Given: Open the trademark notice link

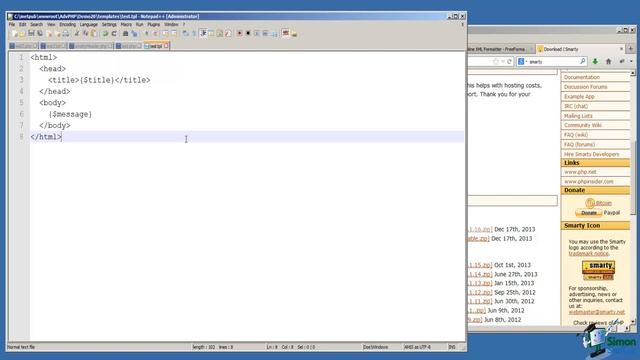Looking at the screenshot, I should (x=588, y=253).
